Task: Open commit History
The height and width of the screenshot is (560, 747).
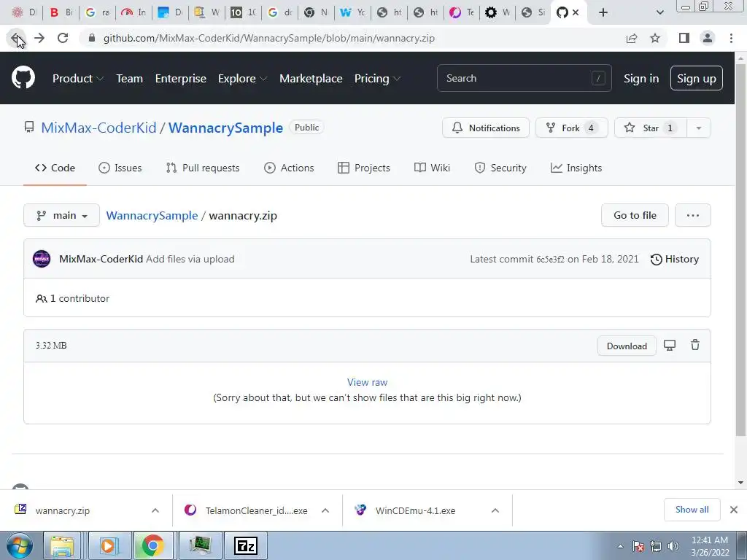Action: 675,259
